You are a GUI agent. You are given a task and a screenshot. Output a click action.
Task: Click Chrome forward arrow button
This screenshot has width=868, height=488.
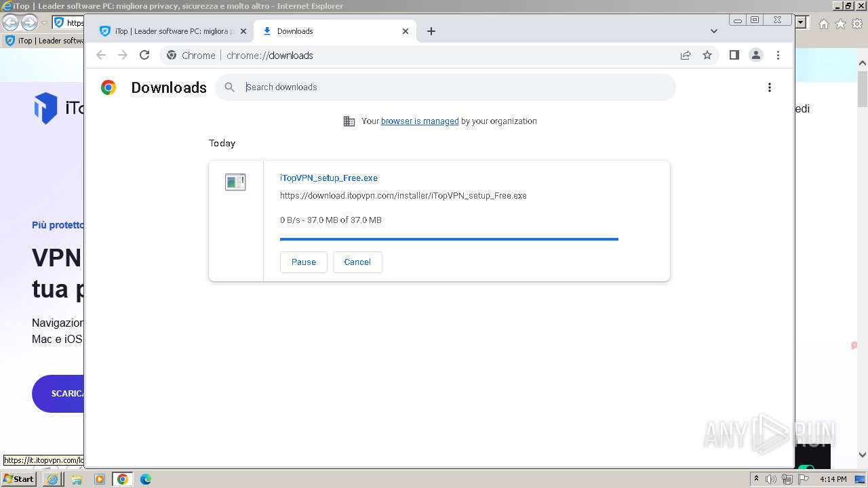[x=123, y=56]
